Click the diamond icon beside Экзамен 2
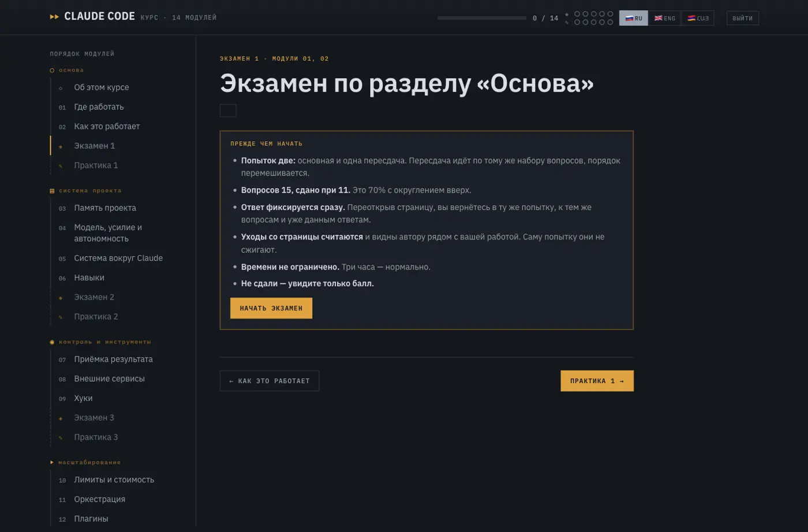 pos(61,298)
